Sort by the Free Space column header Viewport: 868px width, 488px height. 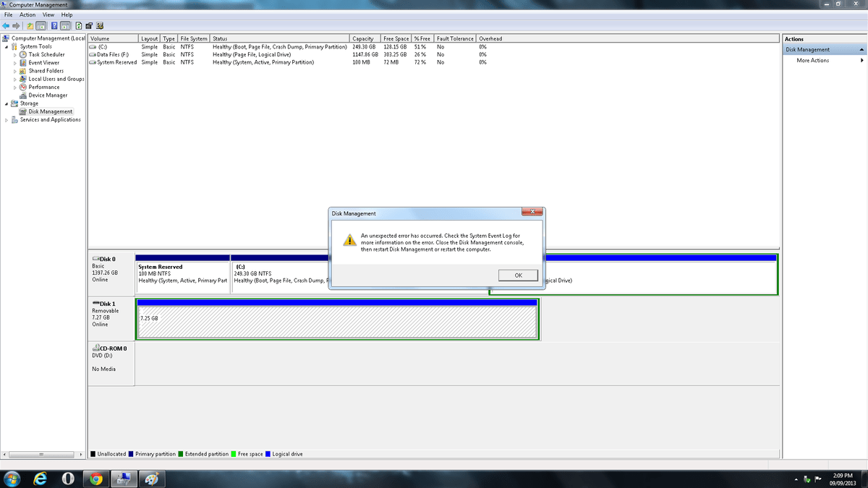pos(396,38)
